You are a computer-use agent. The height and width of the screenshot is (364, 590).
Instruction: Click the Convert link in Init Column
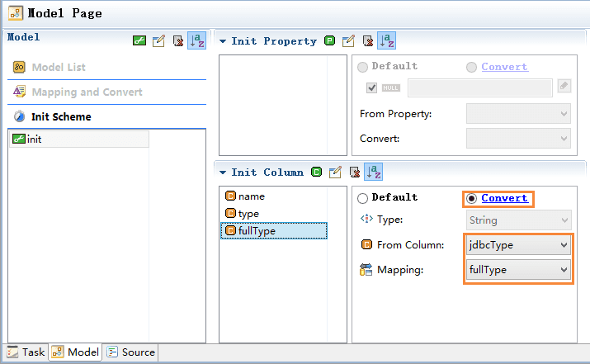pyautogui.click(x=504, y=197)
